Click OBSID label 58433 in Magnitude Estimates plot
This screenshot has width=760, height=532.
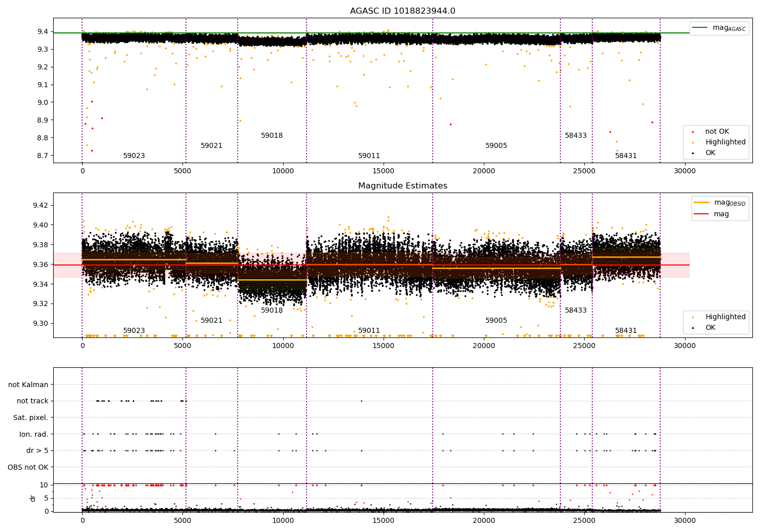coord(576,311)
